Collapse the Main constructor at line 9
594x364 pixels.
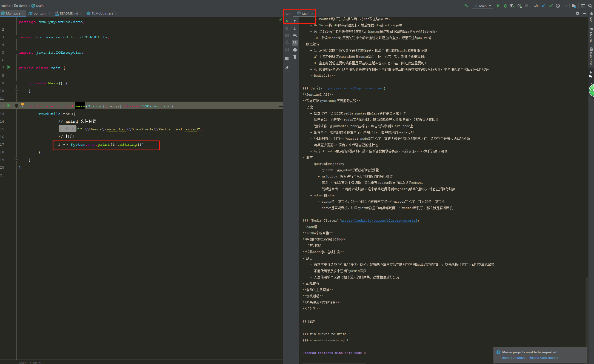pyautogui.click(x=16, y=83)
